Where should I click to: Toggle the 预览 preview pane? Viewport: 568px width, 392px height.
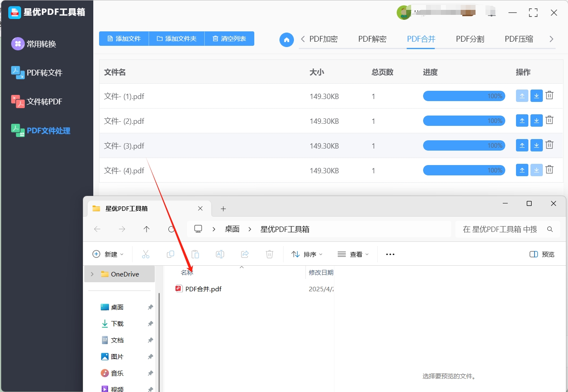pos(542,254)
